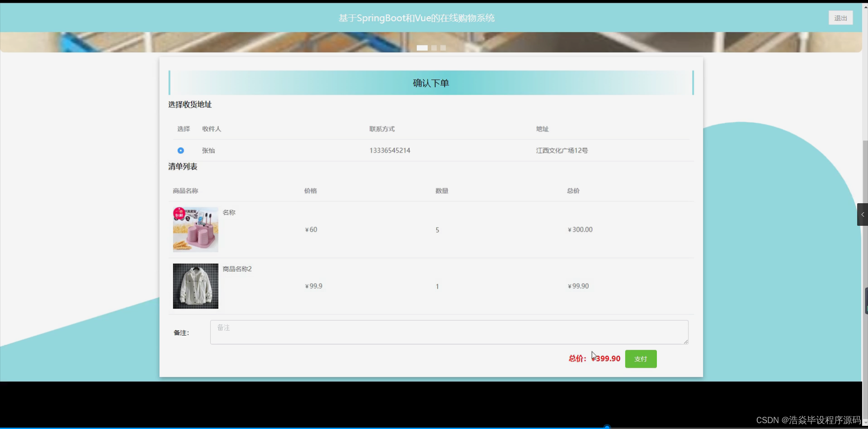Click the 选择收货地址 section heading

pos(189,104)
